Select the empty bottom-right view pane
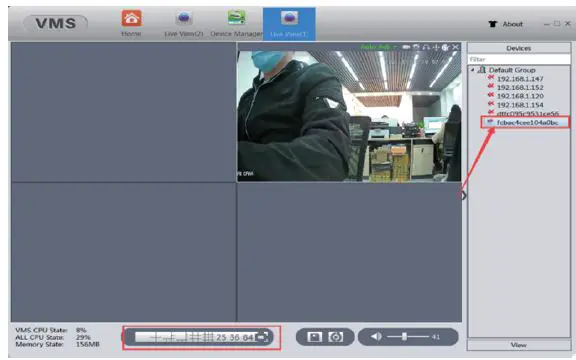576x360 pixels. [x=349, y=252]
